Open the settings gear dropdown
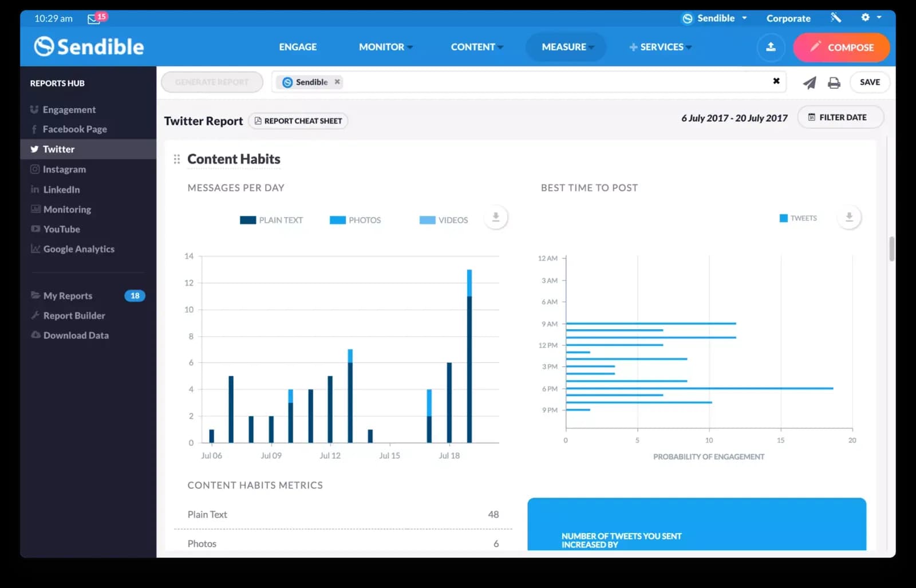This screenshot has width=916, height=588. 870,18
